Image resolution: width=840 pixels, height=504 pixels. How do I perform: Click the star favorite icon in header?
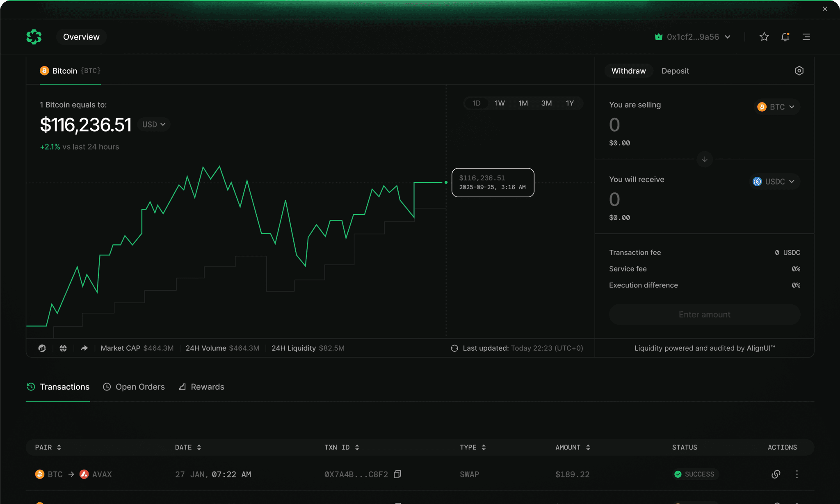tap(764, 36)
